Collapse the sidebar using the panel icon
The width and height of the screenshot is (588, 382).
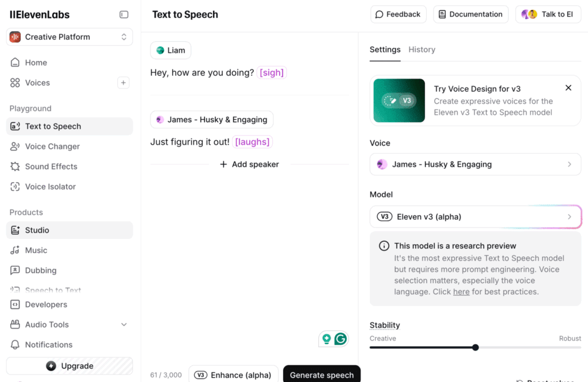click(x=124, y=14)
